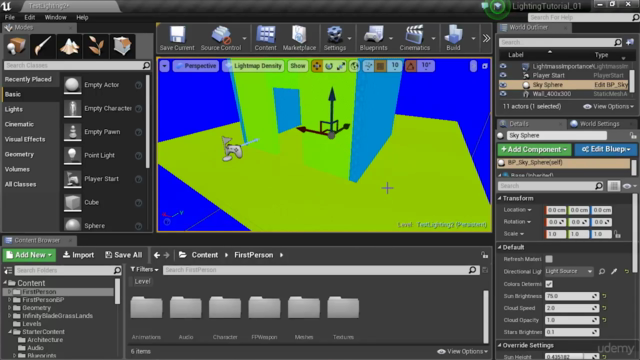The height and width of the screenshot is (360, 640).
Task: Click the Search Classes input field
Action: pyautogui.click(x=77, y=65)
